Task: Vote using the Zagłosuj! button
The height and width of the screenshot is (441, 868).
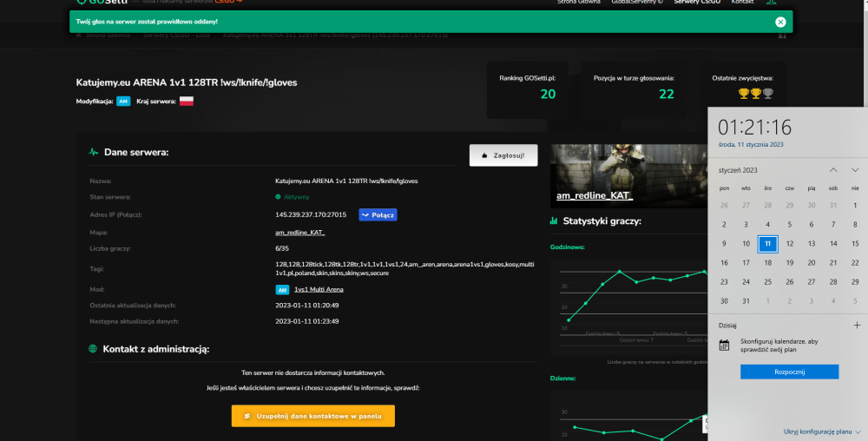Action: coord(503,155)
